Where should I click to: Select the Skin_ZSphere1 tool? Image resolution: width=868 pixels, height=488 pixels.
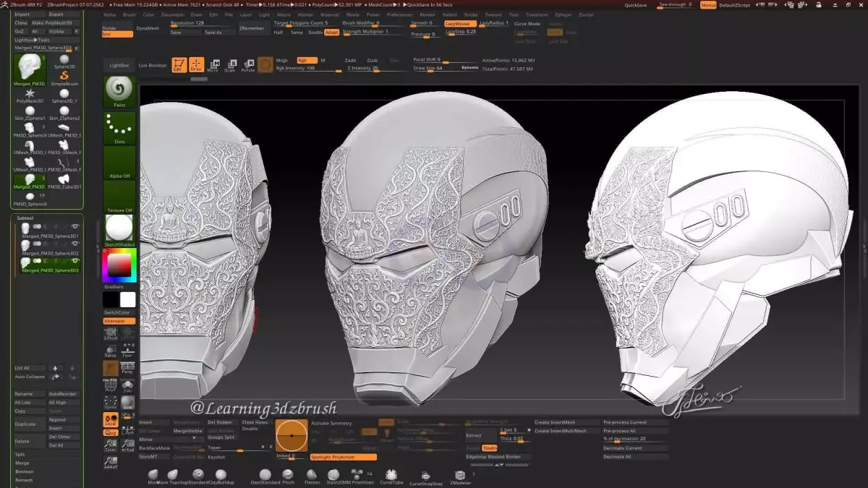(30, 113)
